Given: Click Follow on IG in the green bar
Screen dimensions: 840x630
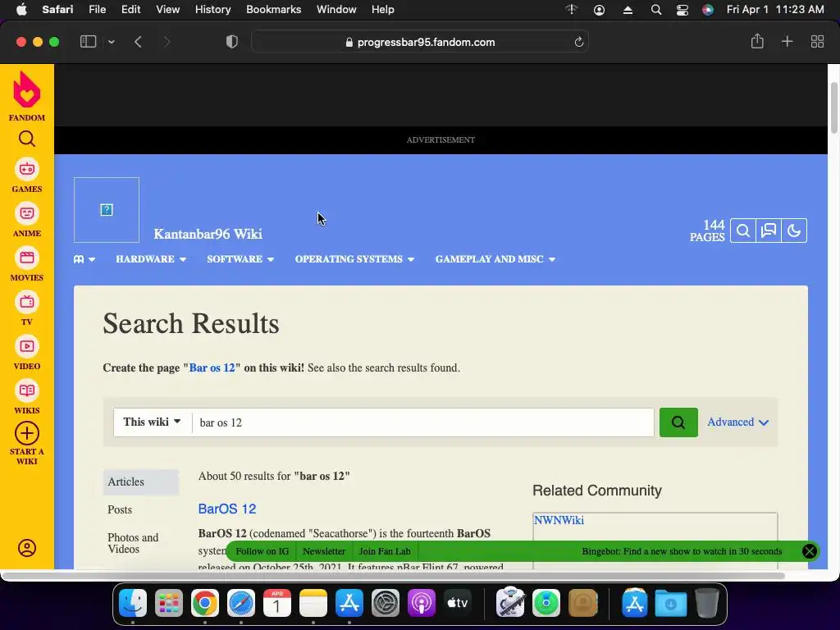Looking at the screenshot, I should click(262, 551).
